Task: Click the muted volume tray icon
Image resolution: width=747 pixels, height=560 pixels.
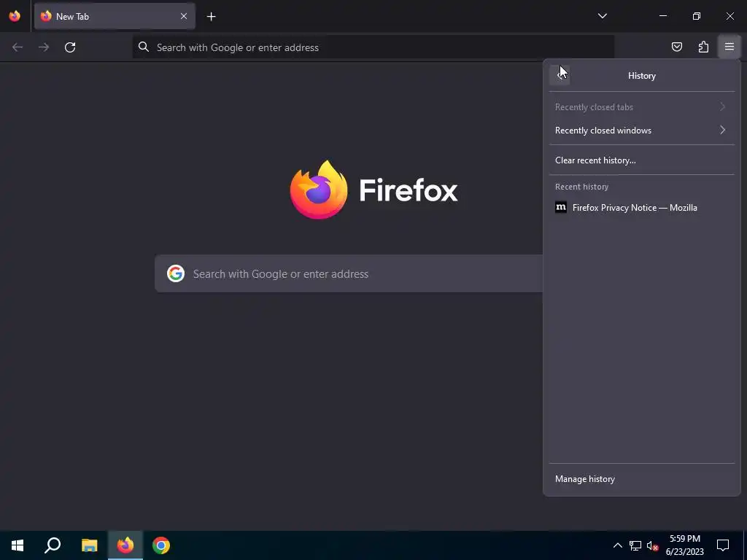Action: tap(652, 545)
